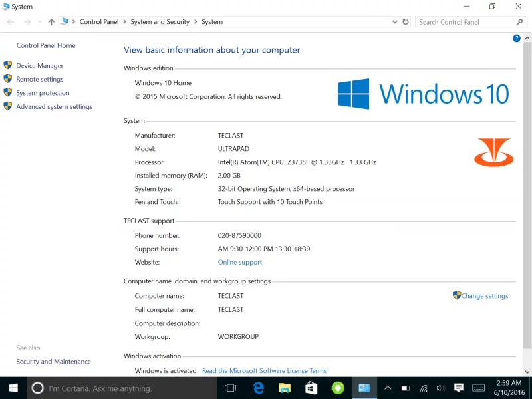
Task: Expand chevron after Control Panel breadcrumb
Action: point(124,22)
